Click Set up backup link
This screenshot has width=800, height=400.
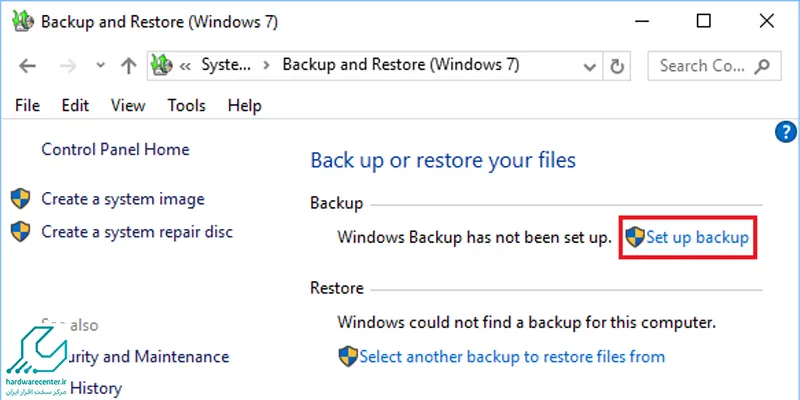(697, 238)
